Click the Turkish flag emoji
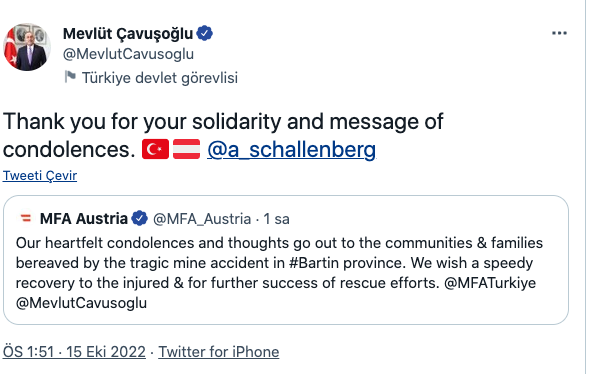This screenshot has height=374, width=589. [156, 149]
